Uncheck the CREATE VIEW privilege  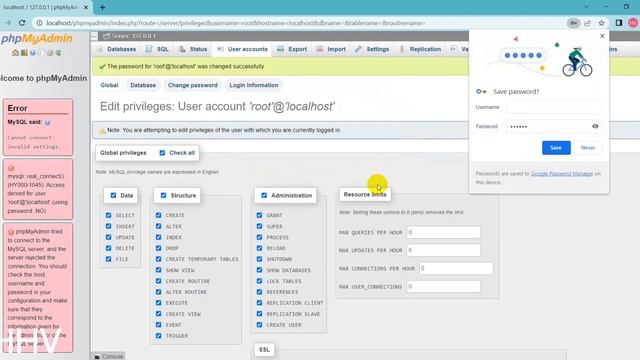click(158, 314)
